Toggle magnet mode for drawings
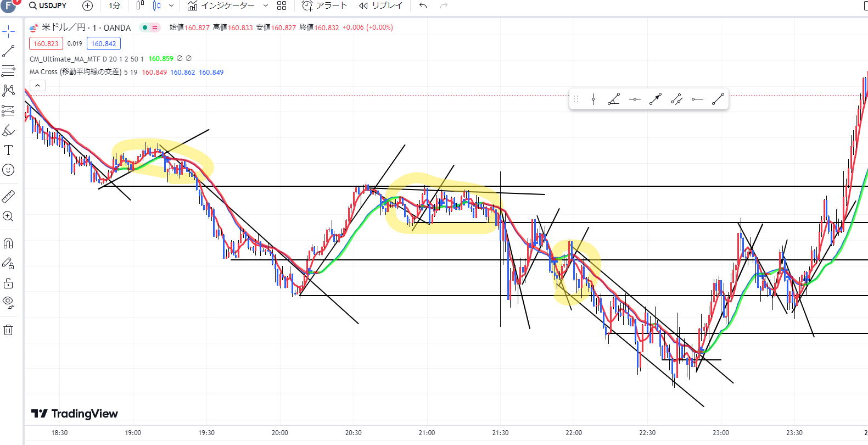 click(x=9, y=243)
